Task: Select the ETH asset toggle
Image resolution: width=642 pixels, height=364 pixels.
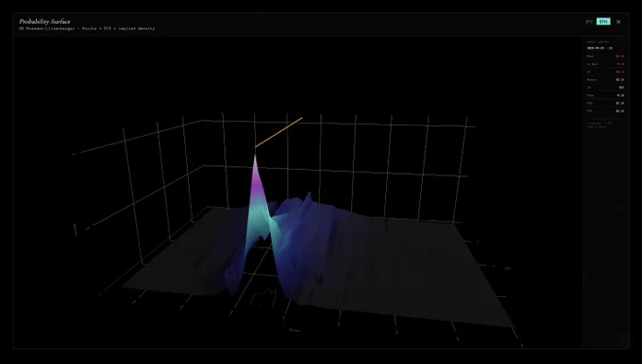Action: coord(603,22)
